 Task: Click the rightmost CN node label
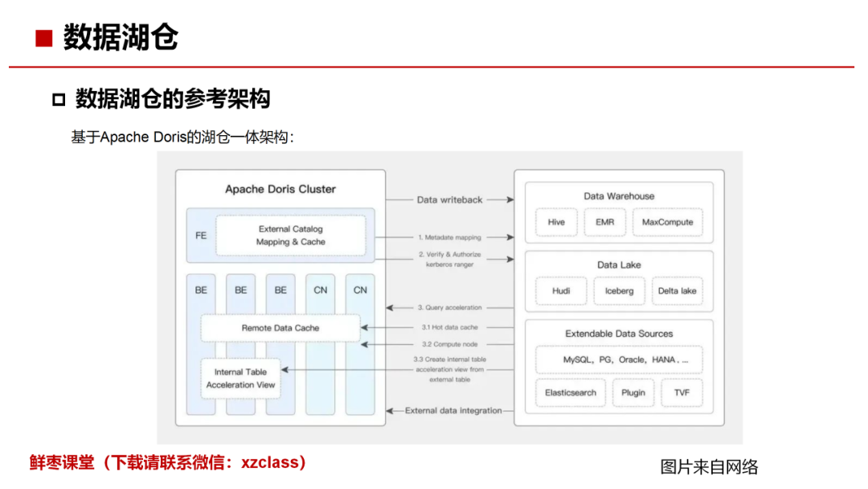pos(360,290)
